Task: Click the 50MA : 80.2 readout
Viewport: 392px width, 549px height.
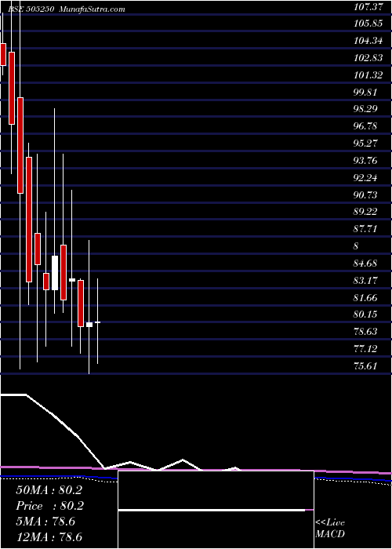Action: (x=49, y=490)
